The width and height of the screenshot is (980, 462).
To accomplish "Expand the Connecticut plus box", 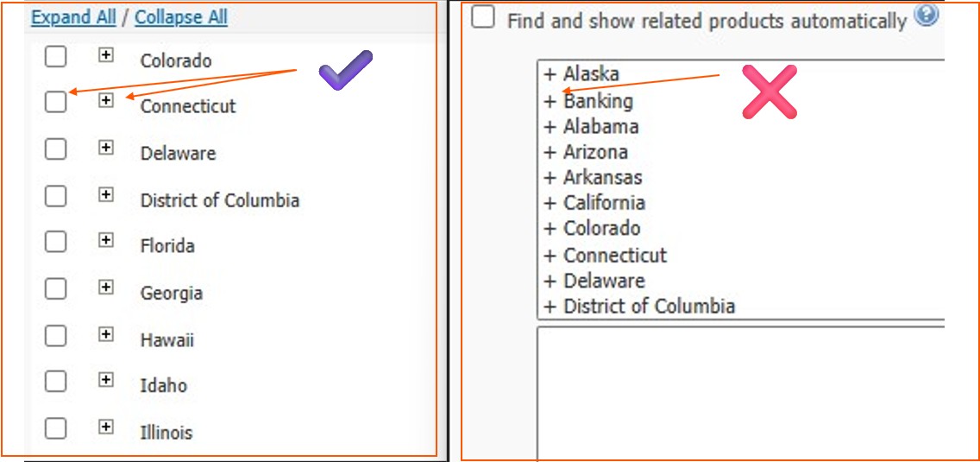I will pos(105,101).
